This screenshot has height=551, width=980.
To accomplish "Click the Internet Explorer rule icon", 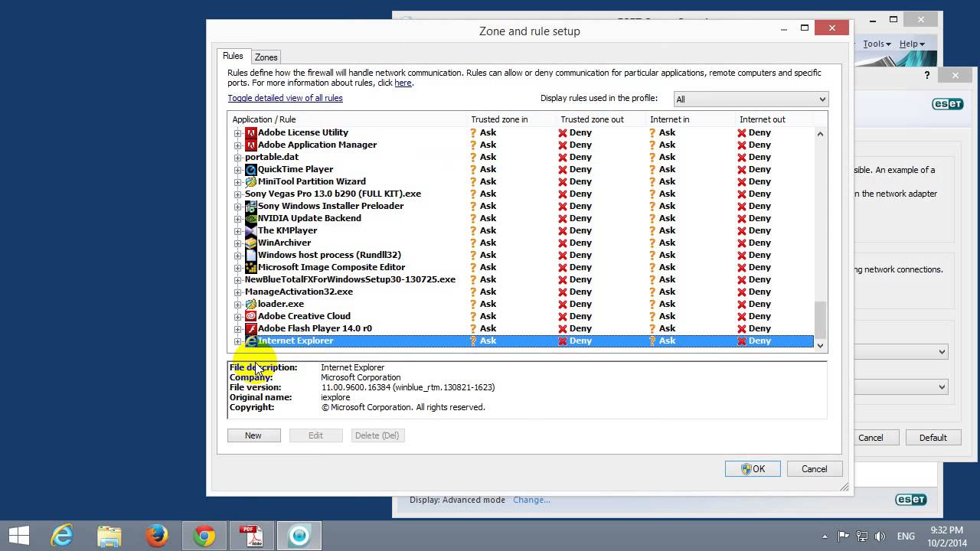I will pos(250,341).
